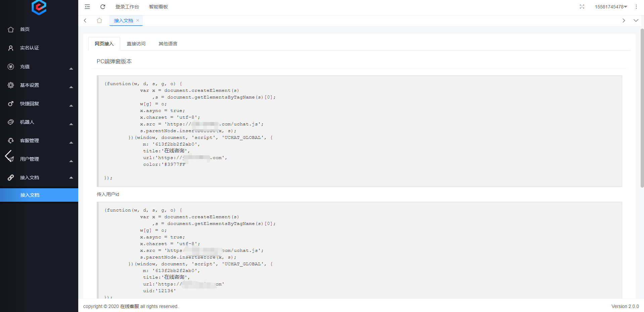
Task: Open the vertical three-dots more menu
Action: [636, 7]
